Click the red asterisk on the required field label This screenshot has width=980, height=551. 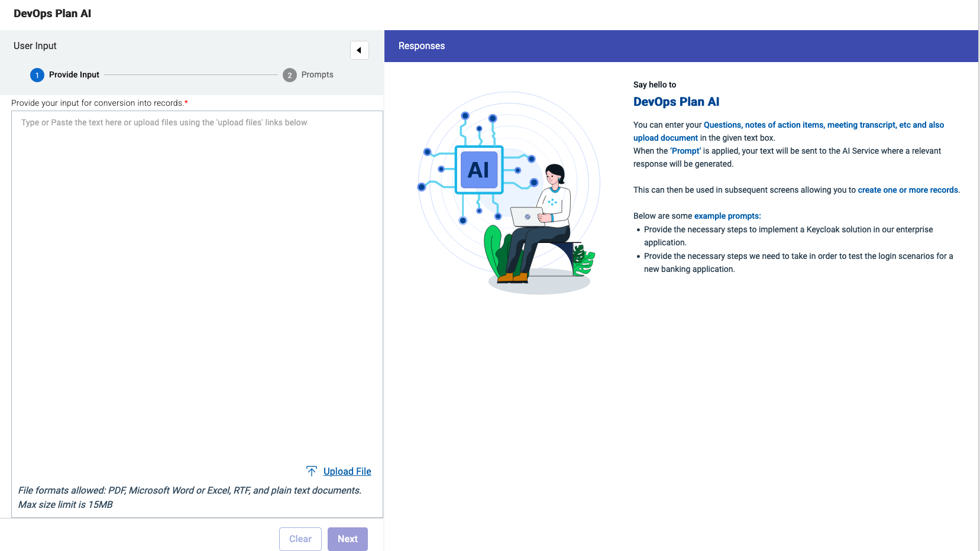click(185, 102)
